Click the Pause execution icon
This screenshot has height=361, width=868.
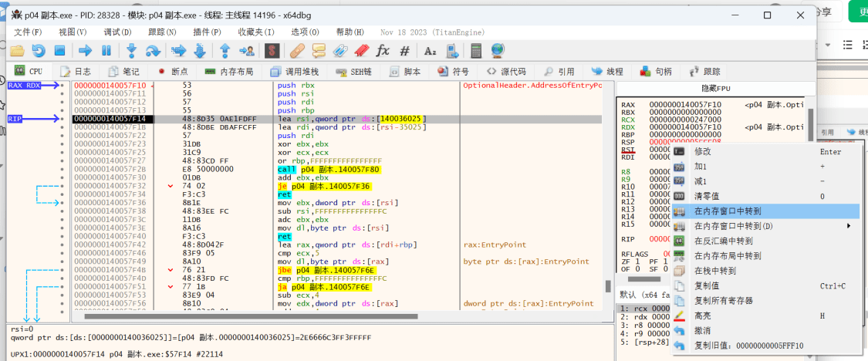point(106,51)
